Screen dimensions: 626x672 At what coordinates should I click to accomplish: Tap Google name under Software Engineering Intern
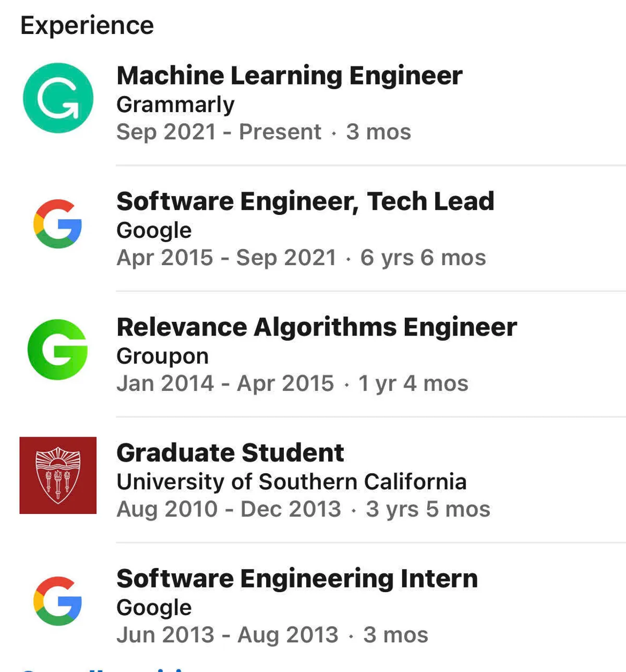tap(154, 607)
